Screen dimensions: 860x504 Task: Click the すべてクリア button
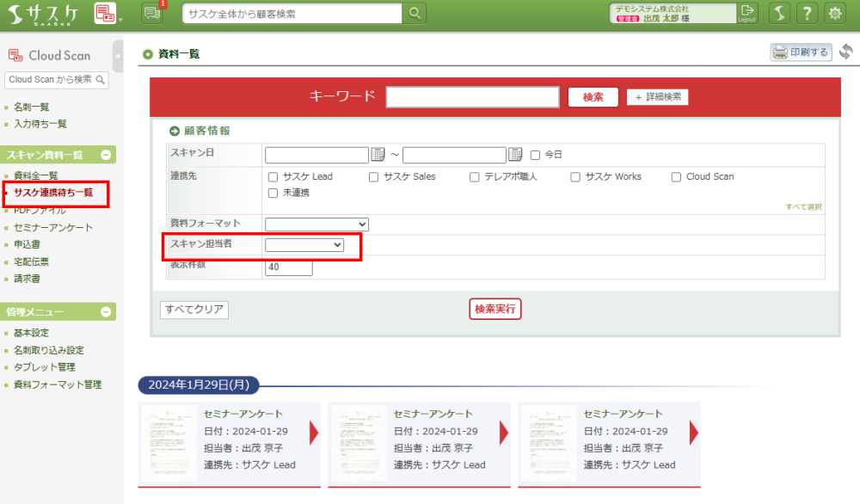click(x=194, y=310)
